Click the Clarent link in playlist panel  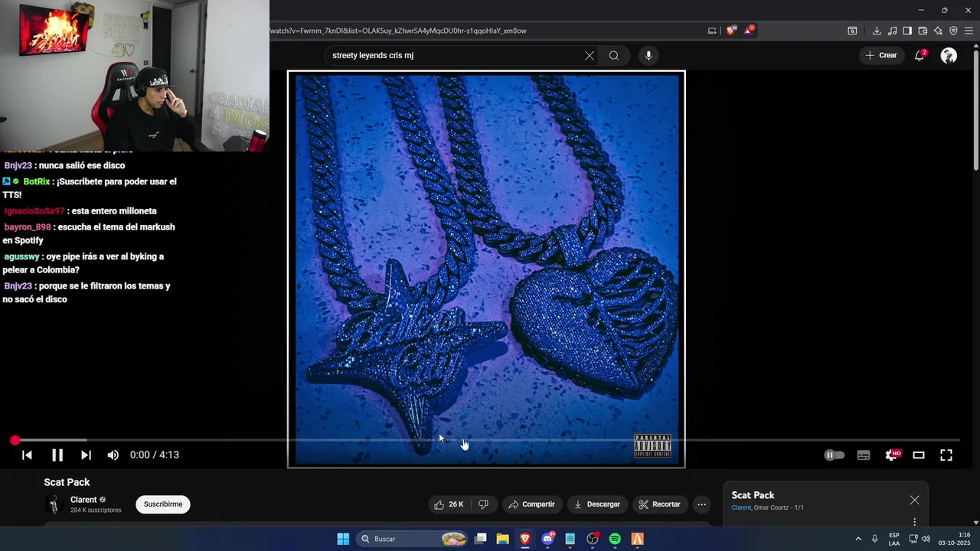click(x=741, y=507)
